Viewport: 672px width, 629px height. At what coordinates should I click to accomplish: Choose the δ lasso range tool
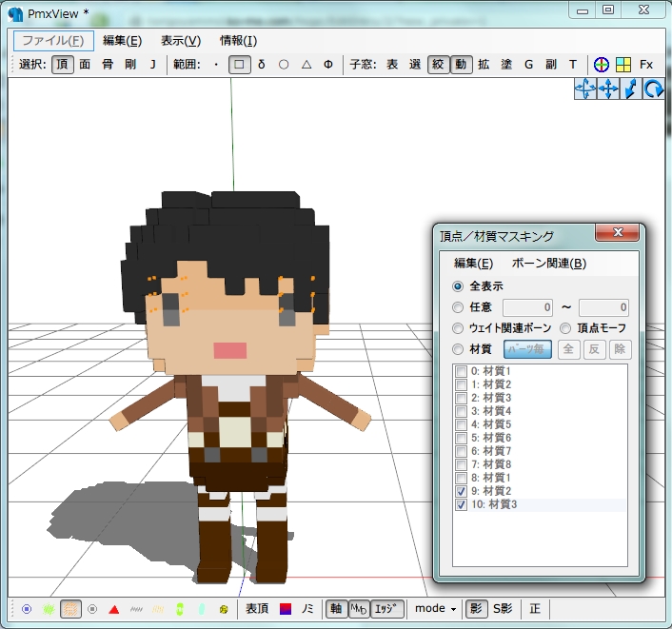point(262,65)
